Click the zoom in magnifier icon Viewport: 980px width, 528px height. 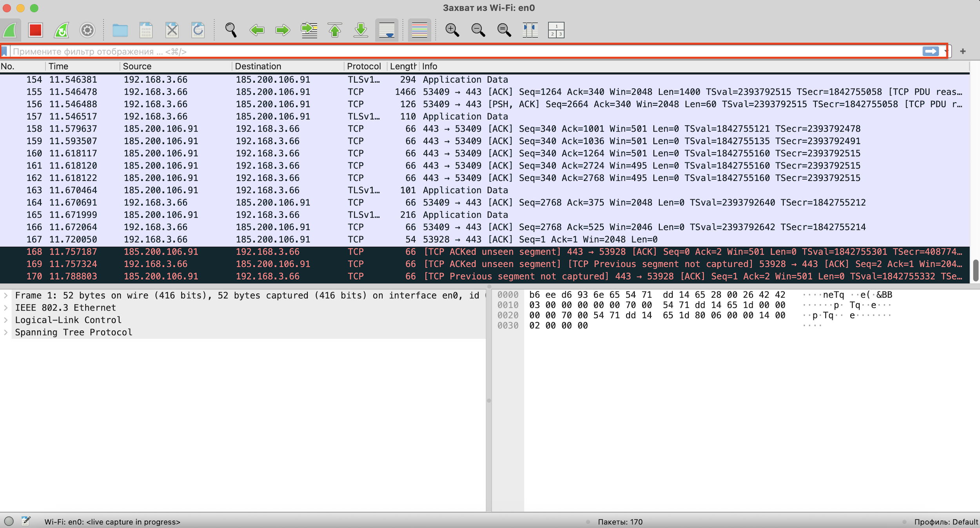(452, 30)
